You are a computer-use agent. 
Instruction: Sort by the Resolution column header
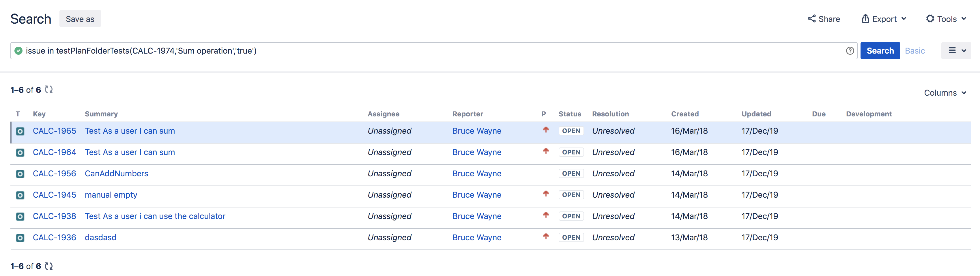pos(610,114)
